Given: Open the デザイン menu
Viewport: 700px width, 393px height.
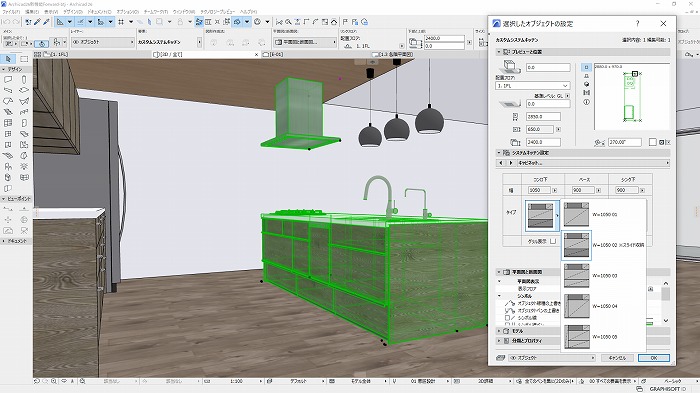Looking at the screenshot, I should 73,12.
